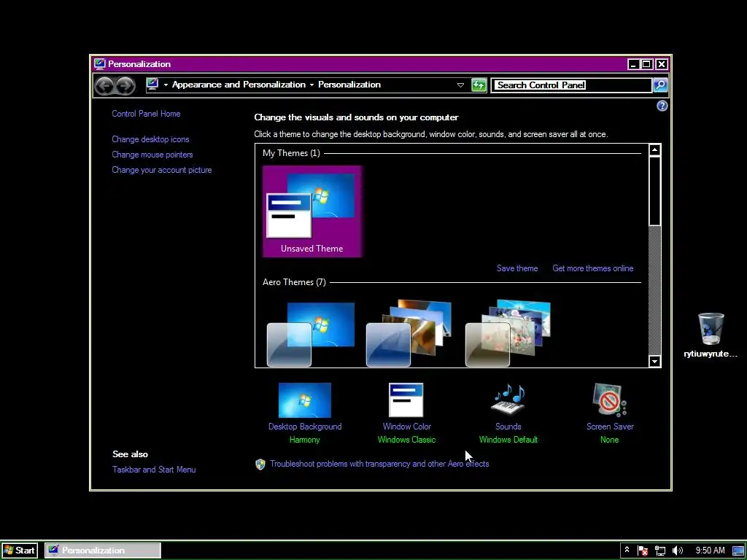Open Control Panel Home link
The image size is (747, 560).
[x=146, y=113]
